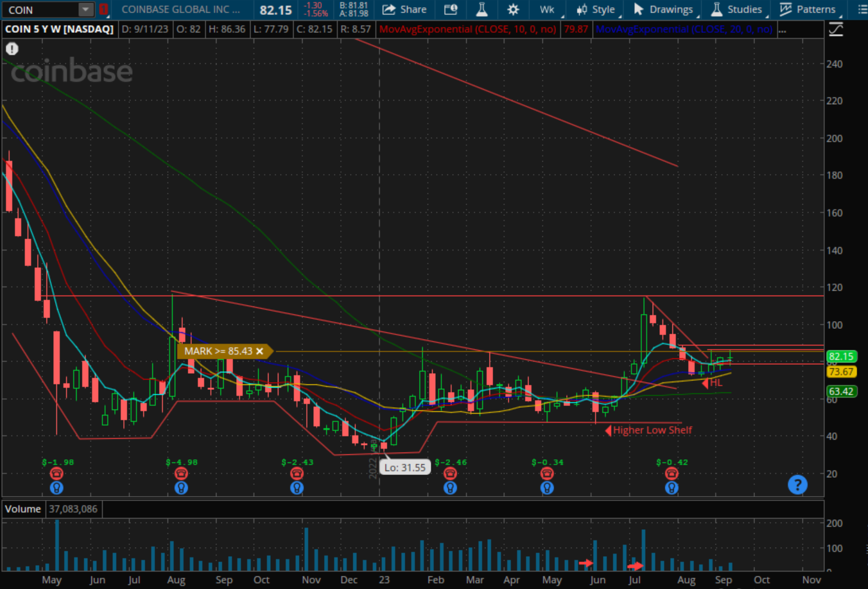This screenshot has height=589, width=868.
Task: Click the COIN symbol input field
Action: 40,10
